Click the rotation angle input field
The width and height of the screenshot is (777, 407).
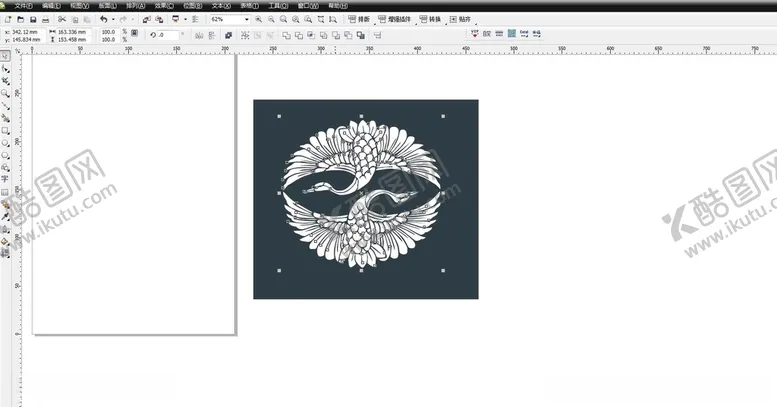167,35
